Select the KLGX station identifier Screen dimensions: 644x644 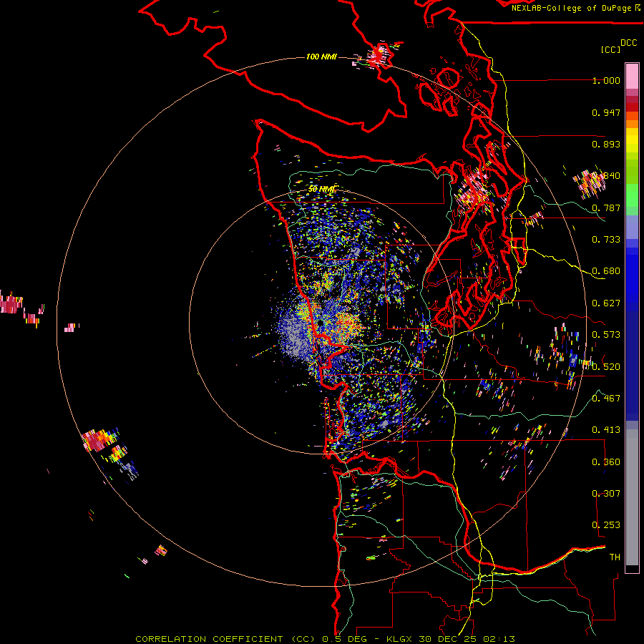(401, 639)
